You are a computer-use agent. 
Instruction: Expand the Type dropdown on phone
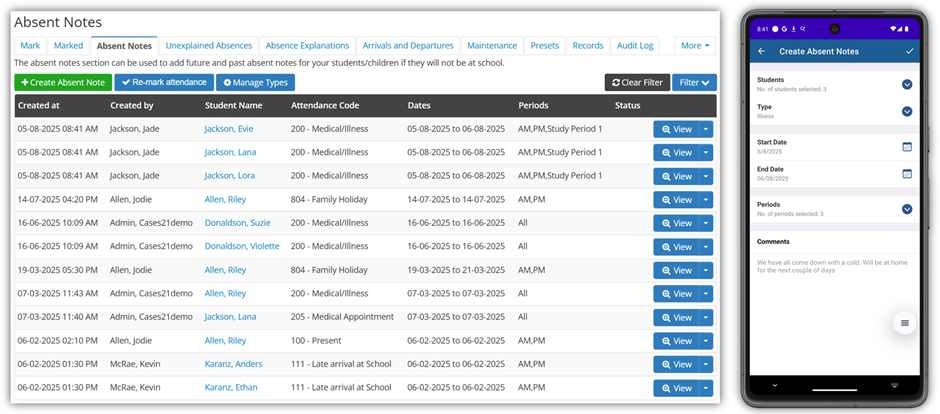[x=907, y=111]
